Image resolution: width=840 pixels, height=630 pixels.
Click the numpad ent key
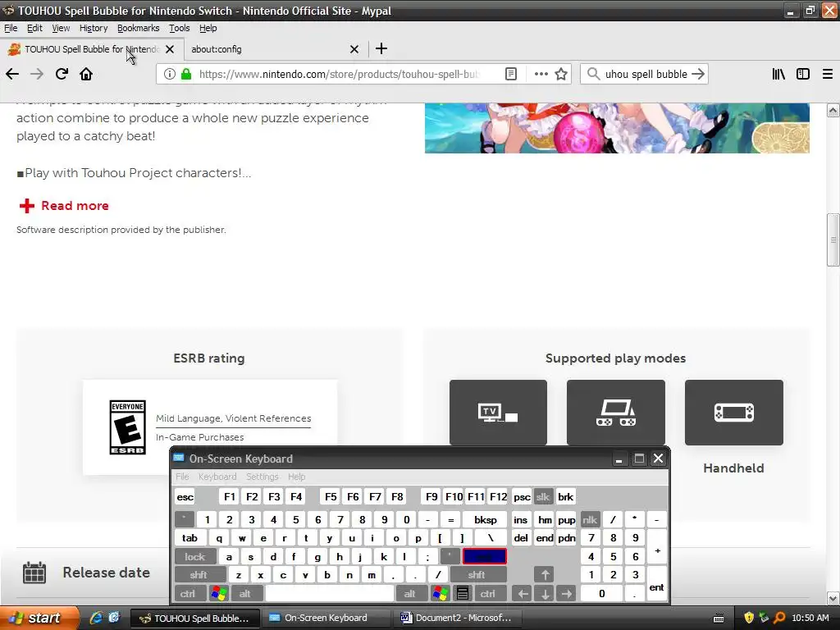656,584
